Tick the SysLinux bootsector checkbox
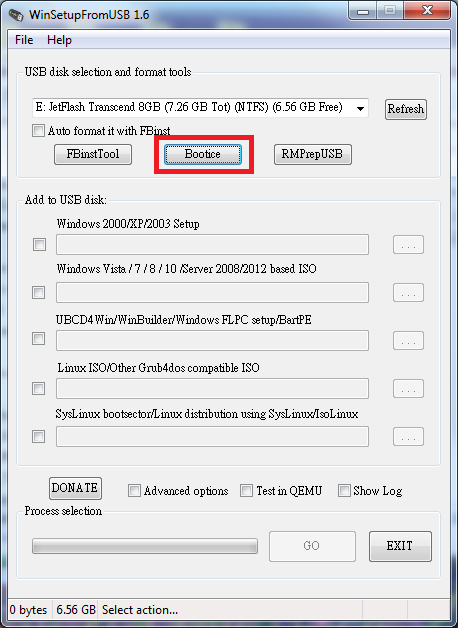The width and height of the screenshot is (458, 628). click(38, 437)
